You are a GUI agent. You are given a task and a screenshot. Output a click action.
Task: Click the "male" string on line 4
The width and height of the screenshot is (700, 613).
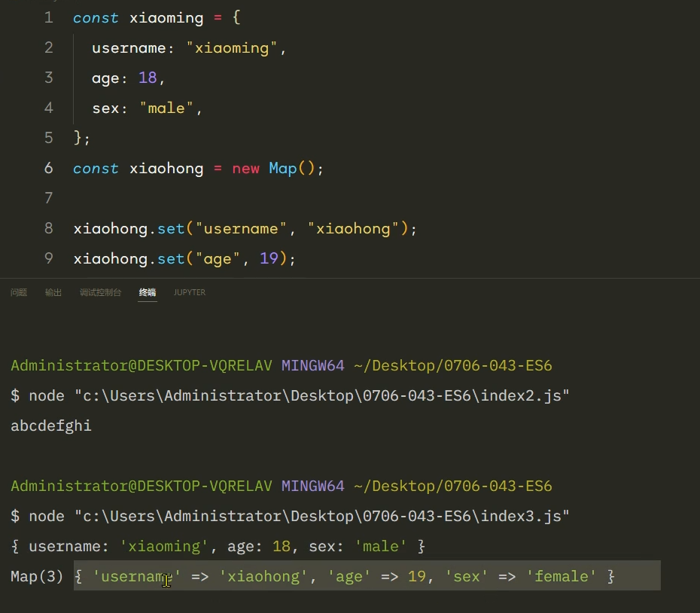point(166,108)
